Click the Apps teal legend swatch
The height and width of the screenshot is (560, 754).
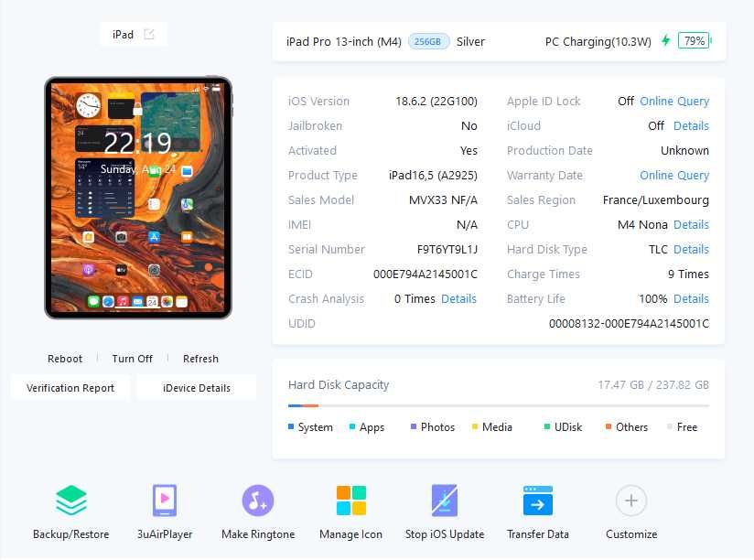(352, 426)
